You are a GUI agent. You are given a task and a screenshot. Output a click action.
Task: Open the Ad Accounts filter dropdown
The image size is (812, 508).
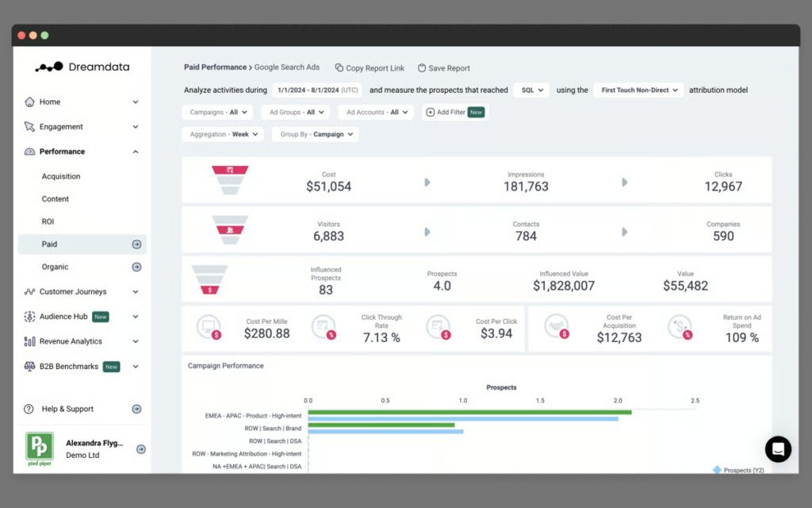coord(376,112)
